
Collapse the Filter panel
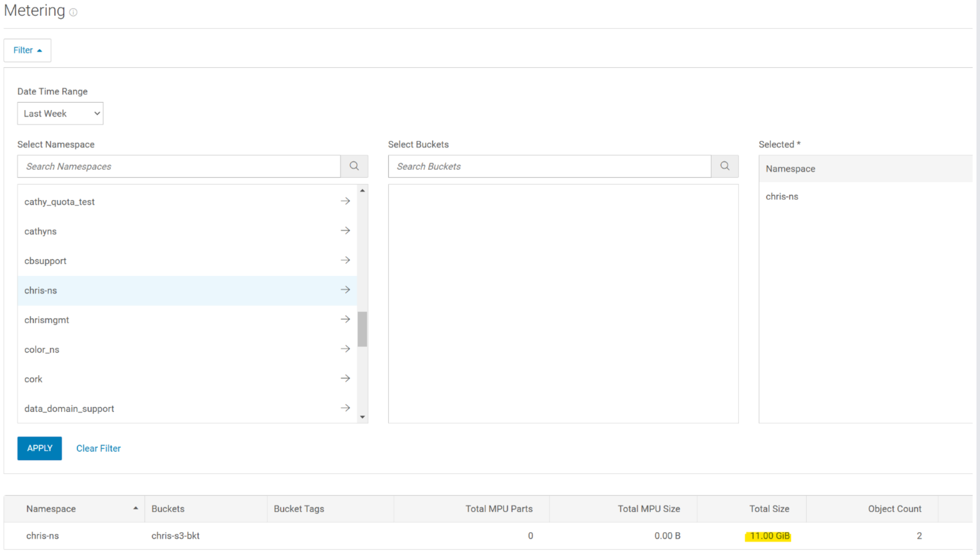[27, 50]
